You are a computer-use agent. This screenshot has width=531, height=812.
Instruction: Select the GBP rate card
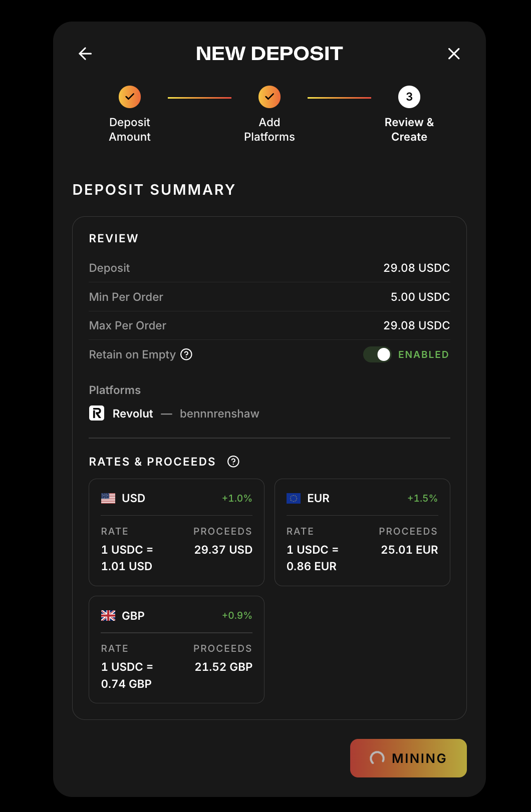[176, 649]
